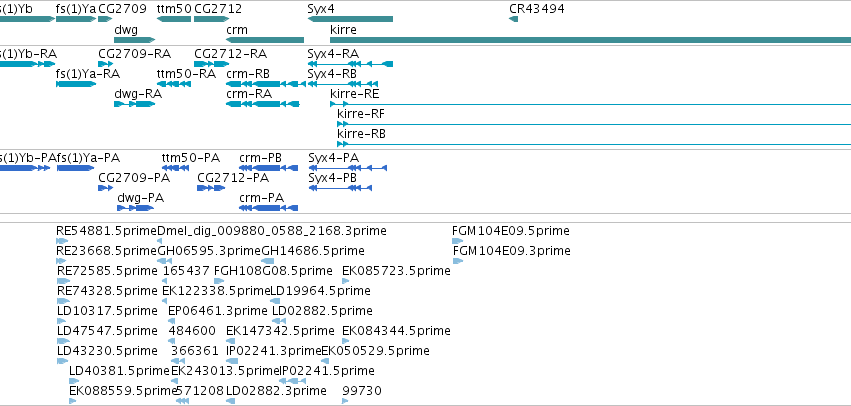Select the LD19964.5prime EST label
Viewport: 851px width, 406px height.
pyautogui.click(x=320, y=291)
